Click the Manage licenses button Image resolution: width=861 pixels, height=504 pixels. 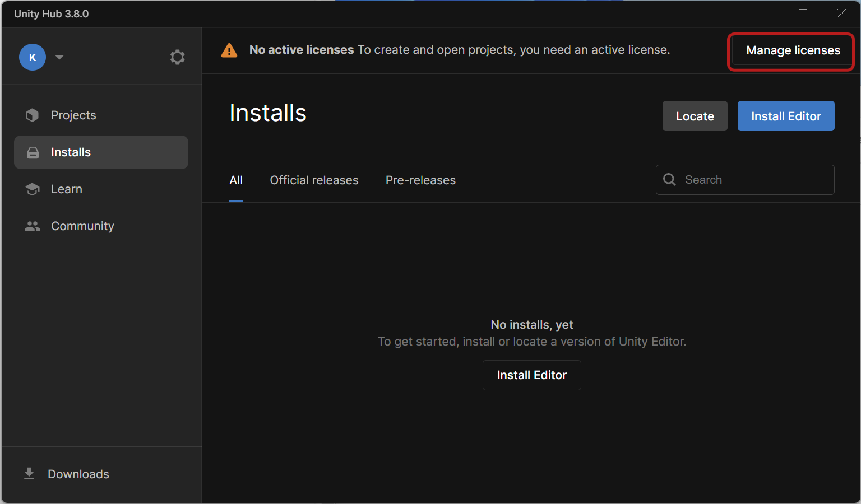click(x=793, y=50)
